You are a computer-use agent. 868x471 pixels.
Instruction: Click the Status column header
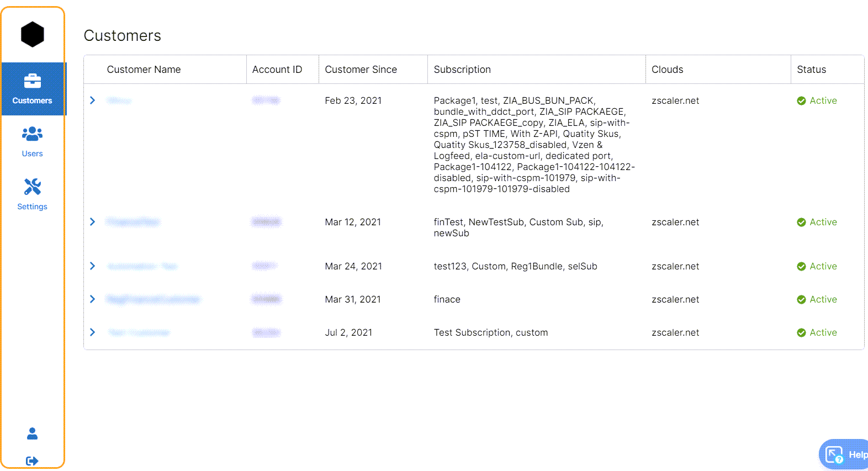click(x=811, y=70)
